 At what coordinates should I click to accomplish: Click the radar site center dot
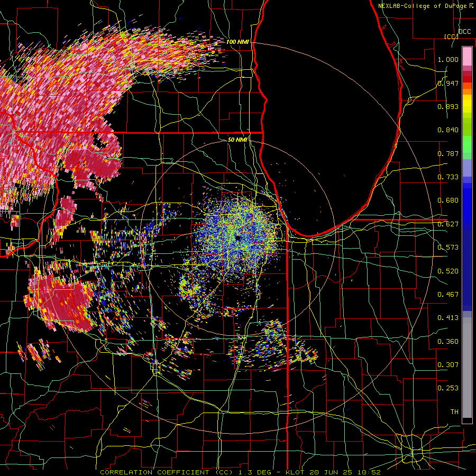coord(238,238)
